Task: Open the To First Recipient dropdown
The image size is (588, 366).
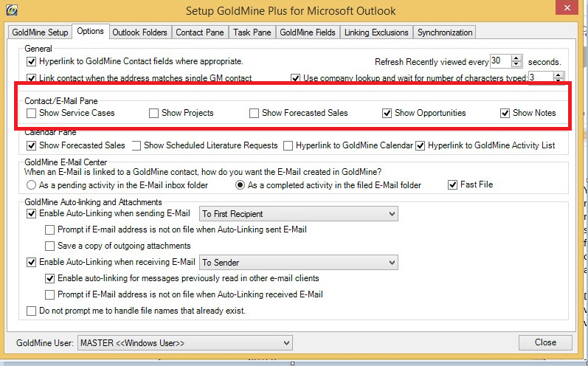Action: [299, 214]
